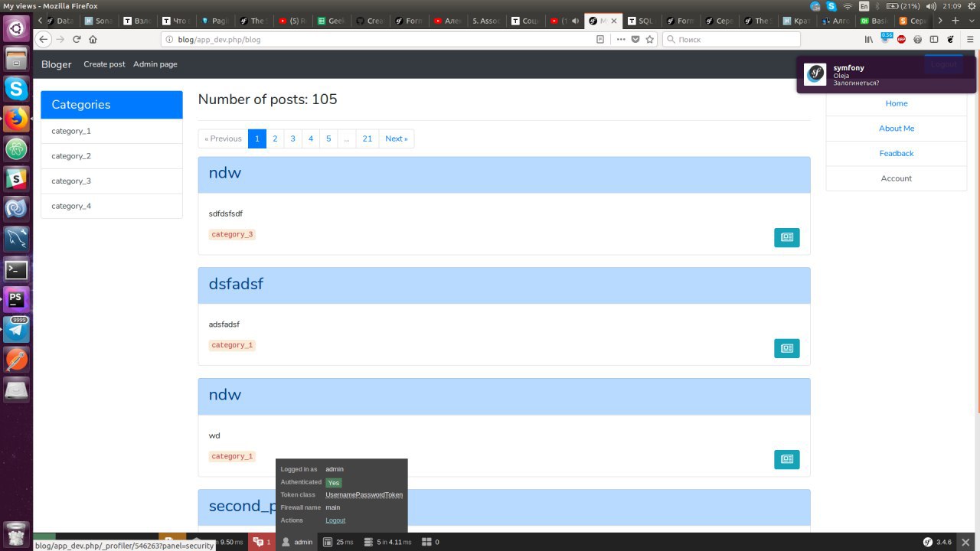Open the Admin page nav link
This screenshot has height=551, width=980.
pyautogui.click(x=155, y=64)
